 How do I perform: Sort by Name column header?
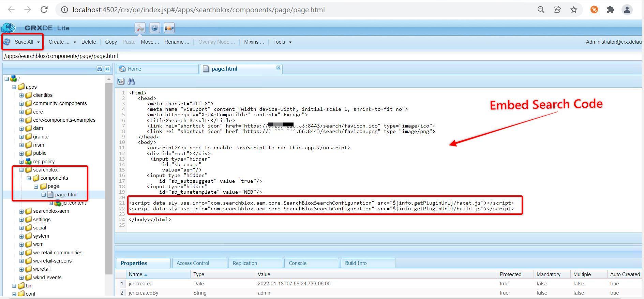point(158,274)
